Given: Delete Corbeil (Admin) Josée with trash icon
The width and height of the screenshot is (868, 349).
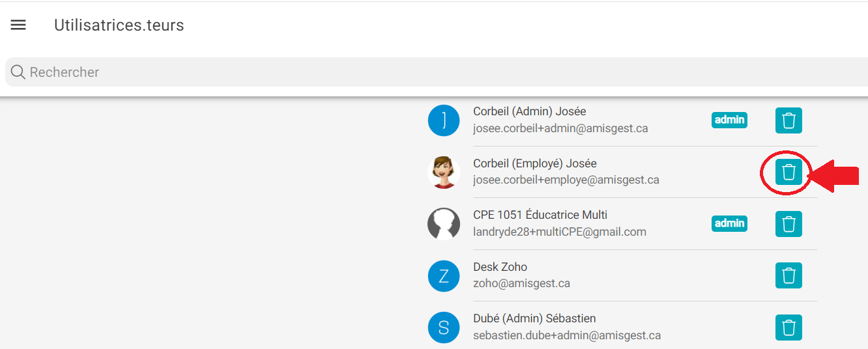Looking at the screenshot, I should (788, 121).
